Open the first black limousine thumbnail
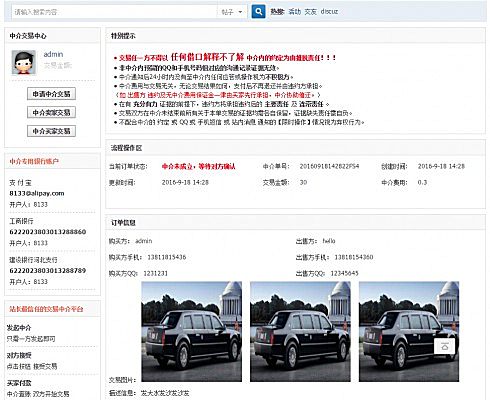 click(x=192, y=332)
